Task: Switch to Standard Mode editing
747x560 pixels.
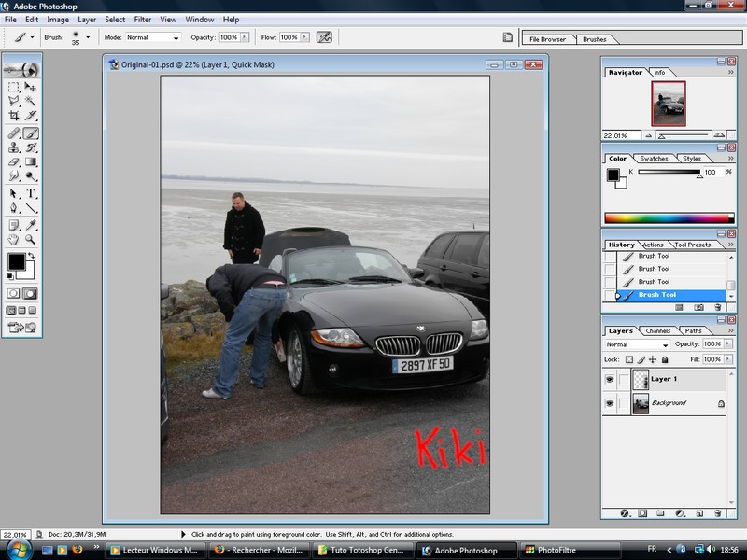Action: tap(13, 293)
